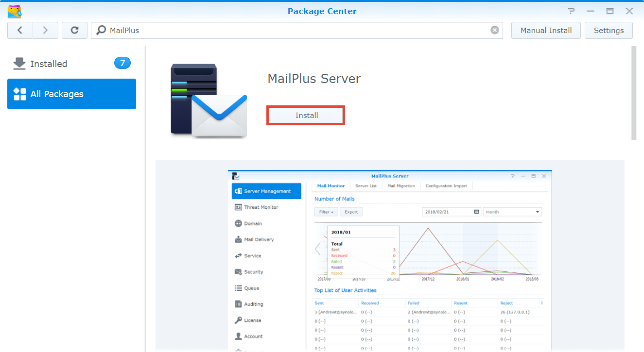
Task: Click Server Management in preview screenshot
Action: pyautogui.click(x=266, y=191)
